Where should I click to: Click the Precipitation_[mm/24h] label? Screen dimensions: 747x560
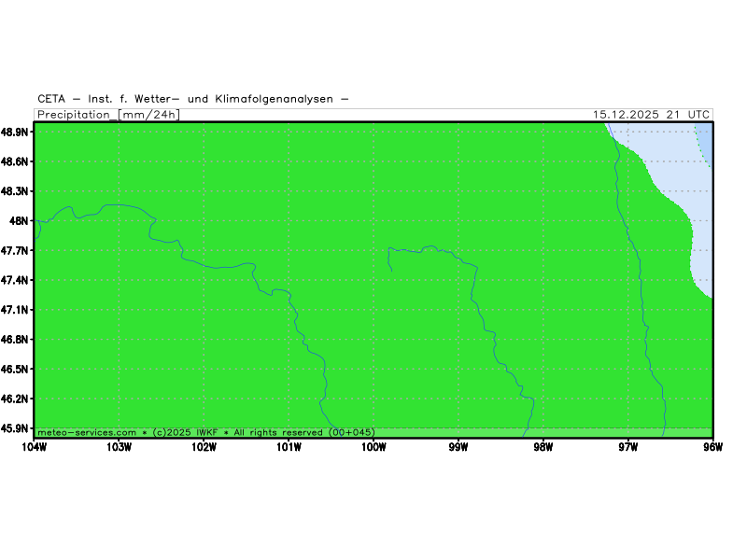(x=108, y=115)
